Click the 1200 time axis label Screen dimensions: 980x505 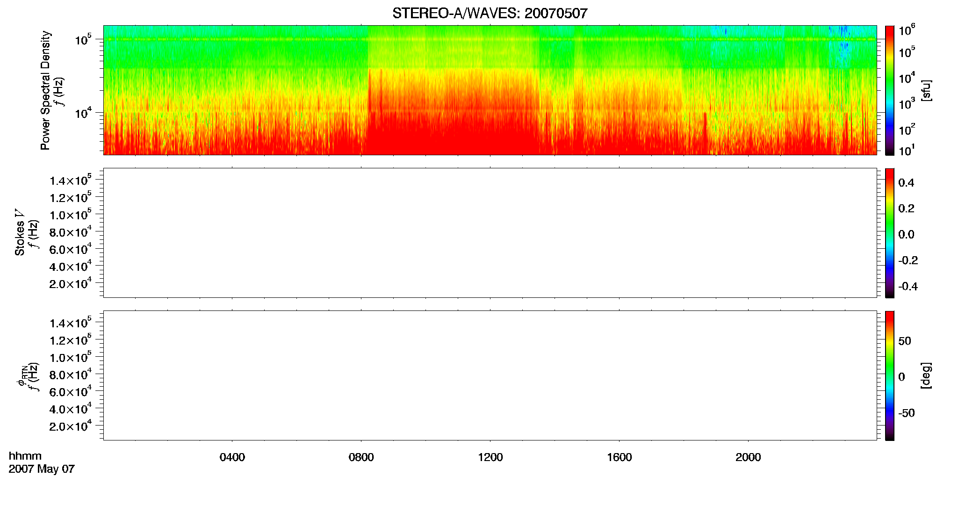pyautogui.click(x=490, y=457)
